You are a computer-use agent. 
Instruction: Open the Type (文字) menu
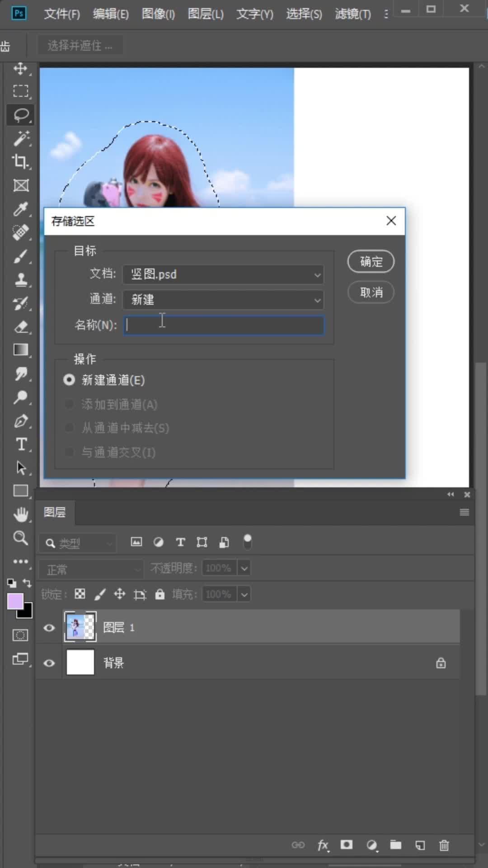[x=255, y=14]
